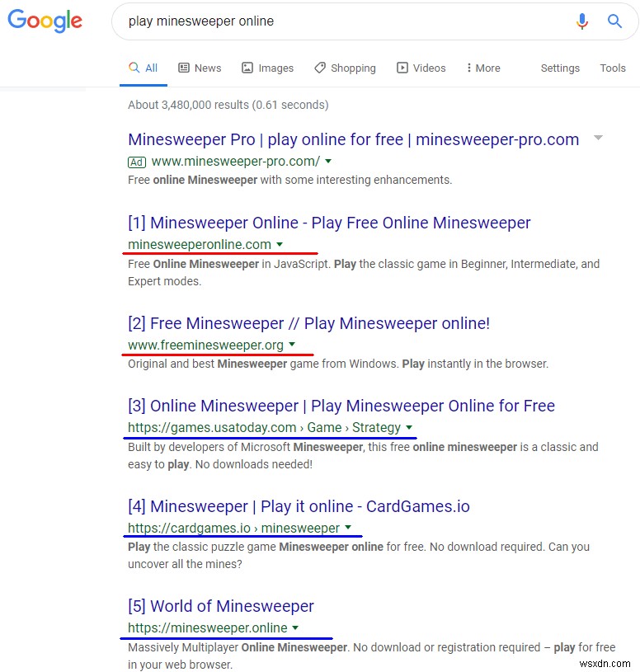Click the gray ad options arrow beside Minesweeper Pro title
640x672 pixels.
(598, 138)
